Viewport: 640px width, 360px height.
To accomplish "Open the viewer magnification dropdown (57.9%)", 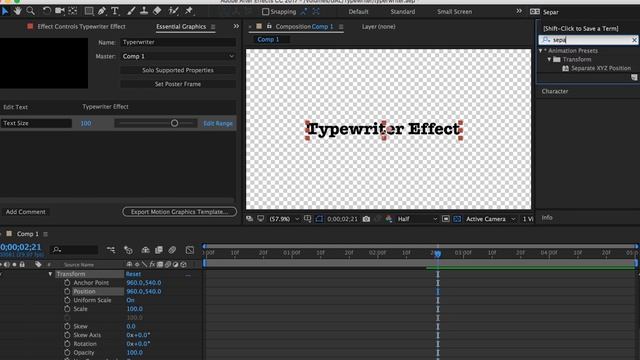I will coord(284,219).
